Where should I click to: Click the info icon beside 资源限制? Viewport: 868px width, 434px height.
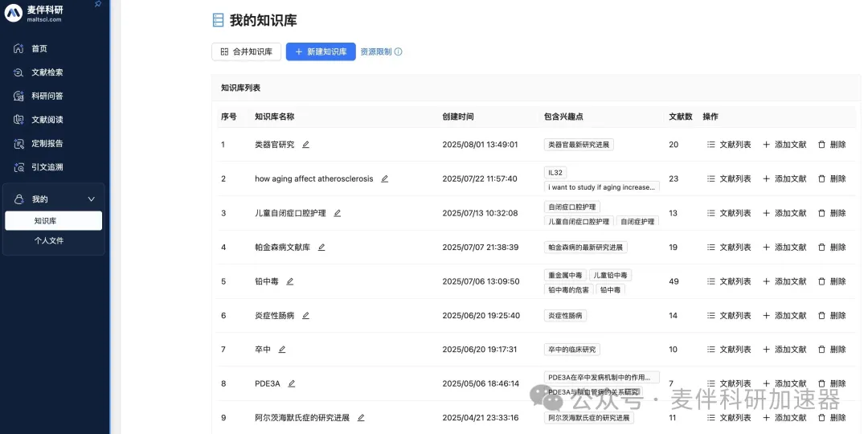pyautogui.click(x=398, y=52)
